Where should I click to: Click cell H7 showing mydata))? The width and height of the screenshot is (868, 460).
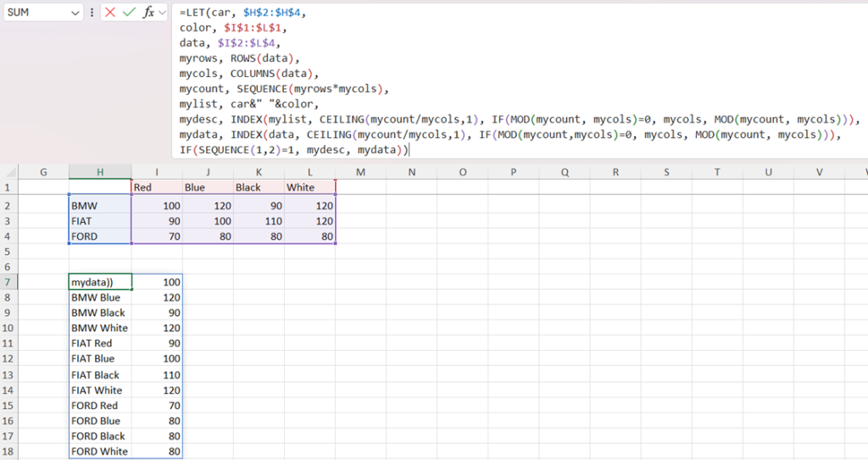click(x=100, y=282)
